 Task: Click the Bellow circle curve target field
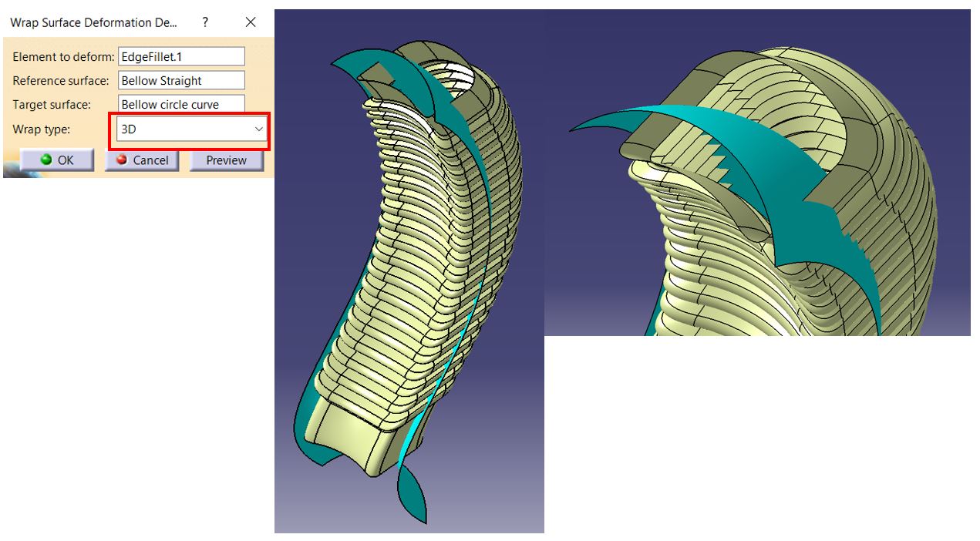click(x=181, y=104)
